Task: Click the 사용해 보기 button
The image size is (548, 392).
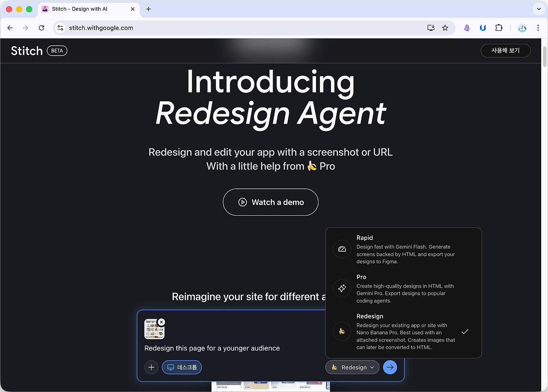Action: [x=506, y=50]
